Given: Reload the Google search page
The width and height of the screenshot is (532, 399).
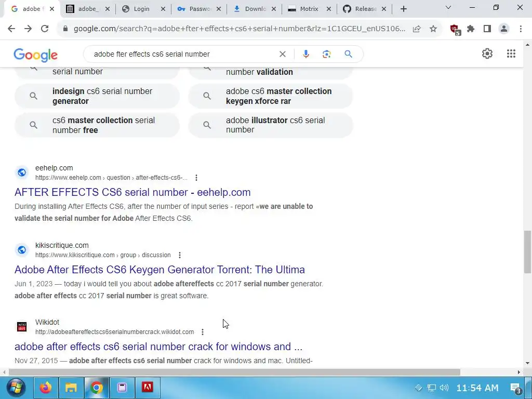Looking at the screenshot, I should (45, 29).
